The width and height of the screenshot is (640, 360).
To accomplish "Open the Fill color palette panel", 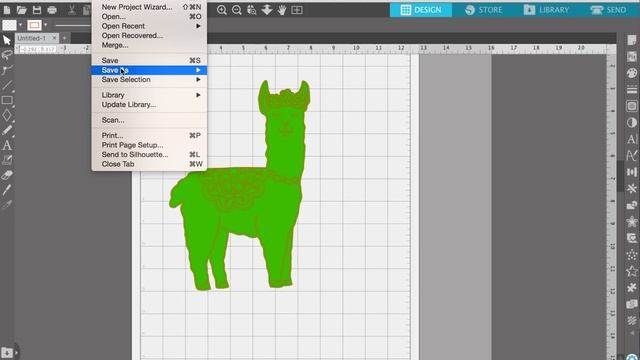I will pos(631,73).
